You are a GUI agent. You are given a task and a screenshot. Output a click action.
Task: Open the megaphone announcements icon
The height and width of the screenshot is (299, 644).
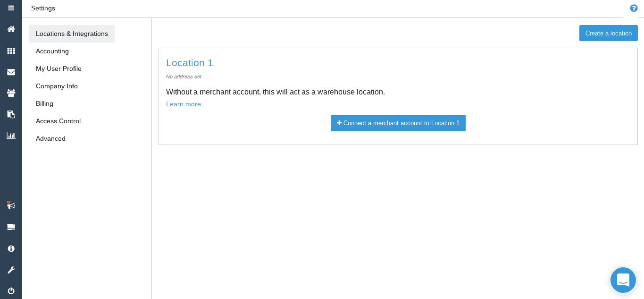pyautogui.click(x=11, y=205)
